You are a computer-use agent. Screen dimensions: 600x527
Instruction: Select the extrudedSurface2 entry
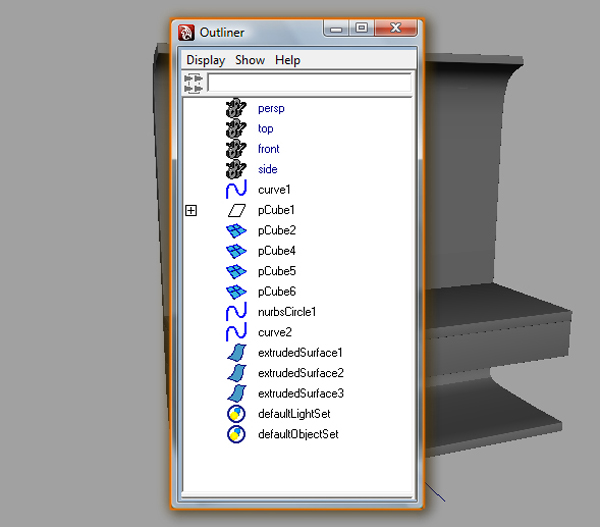pyautogui.click(x=301, y=373)
